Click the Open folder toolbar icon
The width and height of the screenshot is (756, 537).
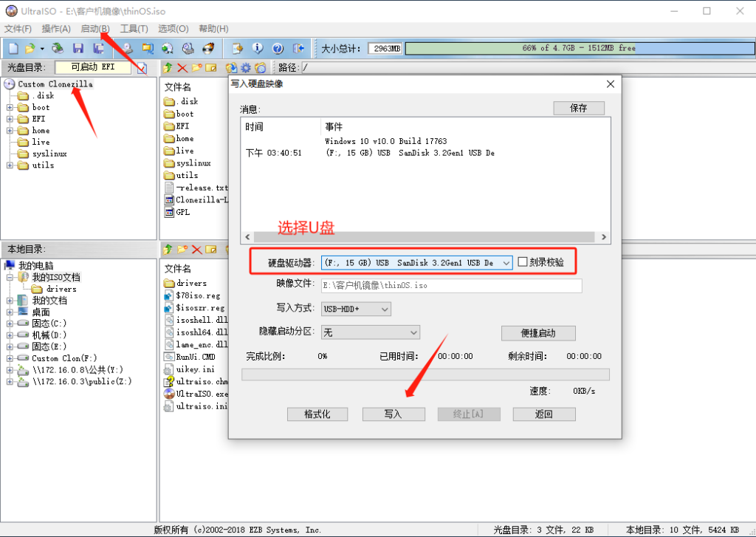coord(30,48)
